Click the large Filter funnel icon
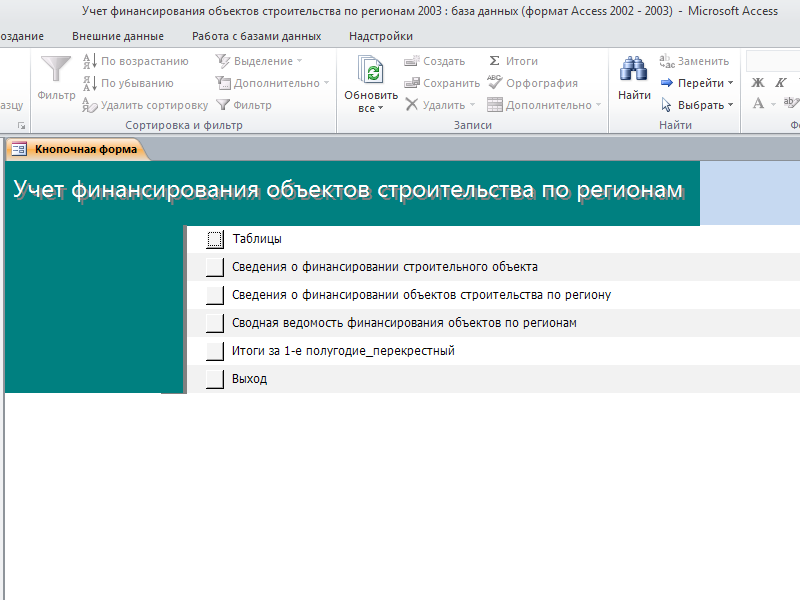The width and height of the screenshot is (800, 600). (x=56, y=69)
